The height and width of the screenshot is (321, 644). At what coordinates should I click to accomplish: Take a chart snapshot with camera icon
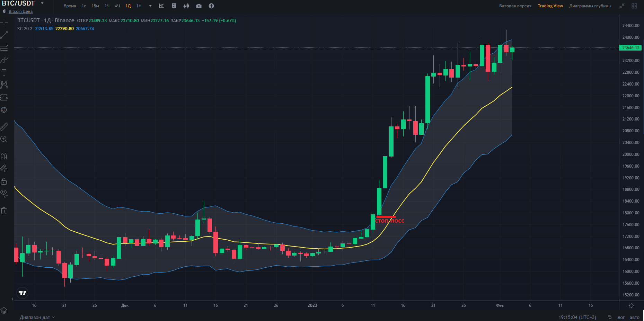(x=199, y=6)
